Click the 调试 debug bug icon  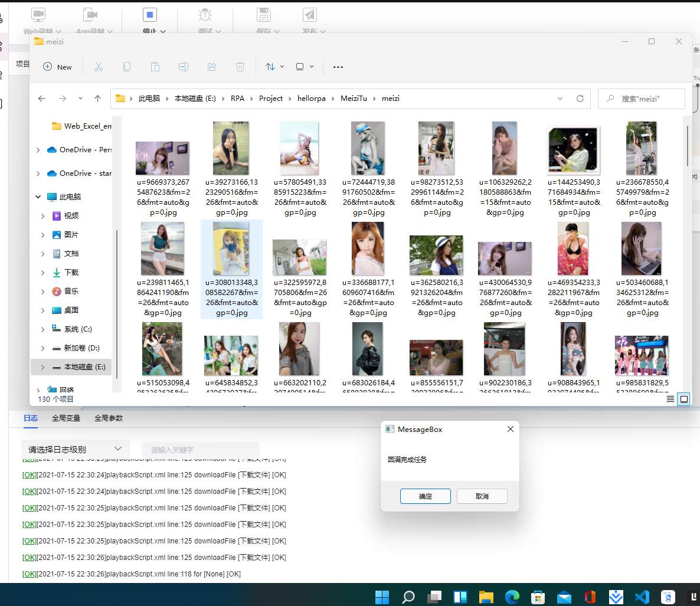[x=205, y=15]
